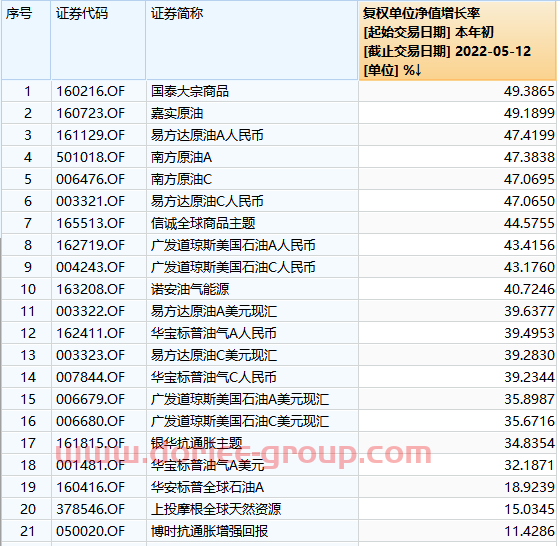Click growth rate value 47.4199

click(x=529, y=135)
